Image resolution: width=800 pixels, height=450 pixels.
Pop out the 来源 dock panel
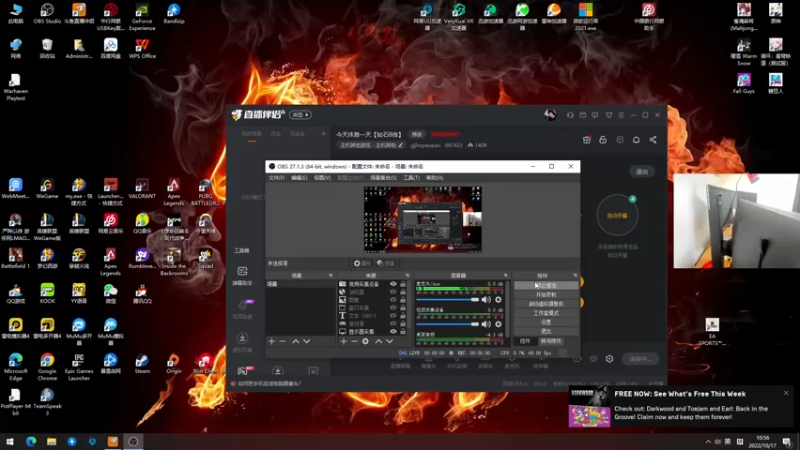click(x=407, y=276)
